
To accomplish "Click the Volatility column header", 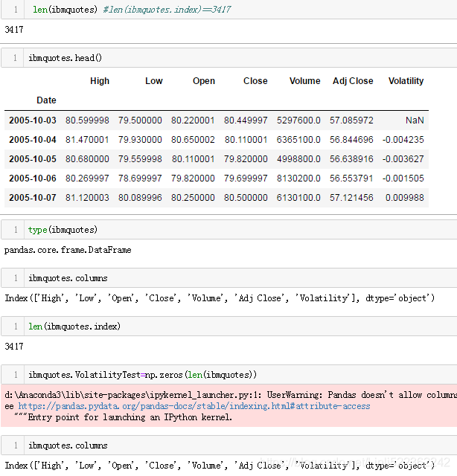I will pos(406,81).
